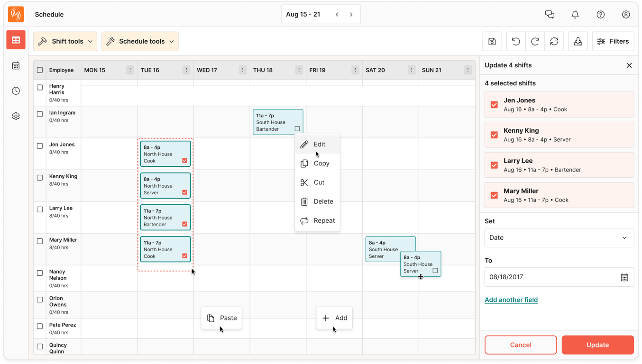Choose Delete from context menu

pyautogui.click(x=318, y=201)
